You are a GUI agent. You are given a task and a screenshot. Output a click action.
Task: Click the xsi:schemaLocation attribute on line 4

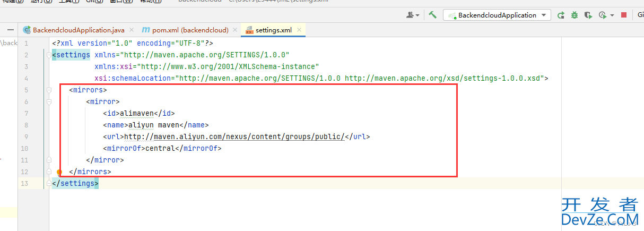click(319, 78)
